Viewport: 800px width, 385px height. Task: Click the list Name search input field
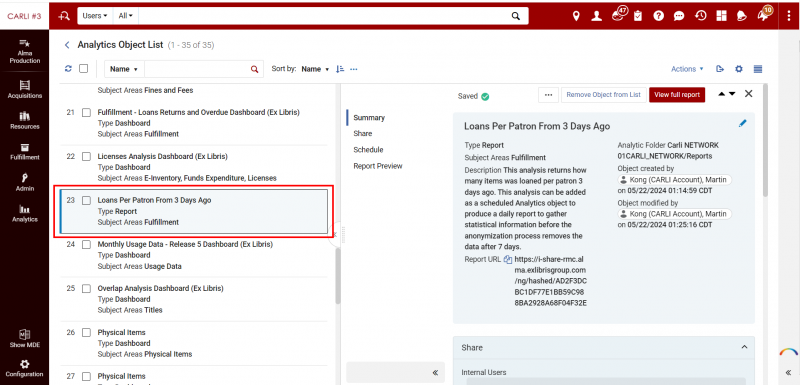(197, 69)
